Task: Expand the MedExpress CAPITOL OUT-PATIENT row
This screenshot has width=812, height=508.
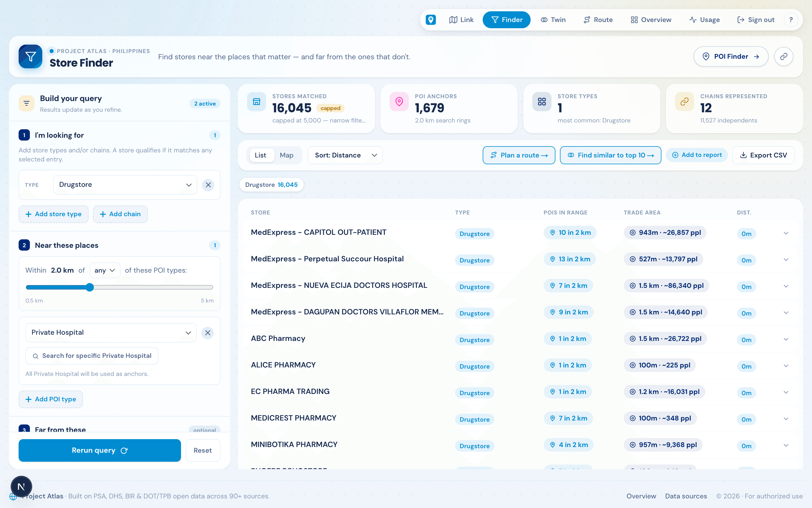Action: tap(786, 233)
